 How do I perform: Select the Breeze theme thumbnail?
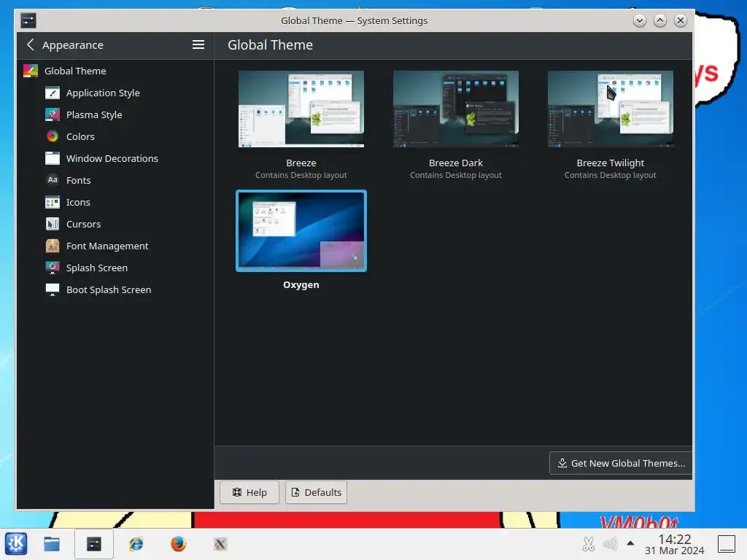click(x=301, y=109)
